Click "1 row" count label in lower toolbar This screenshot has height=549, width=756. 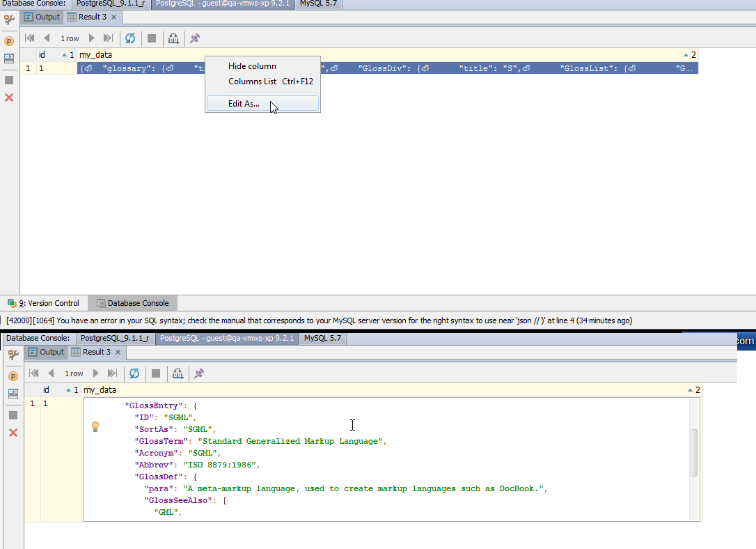coord(74,373)
